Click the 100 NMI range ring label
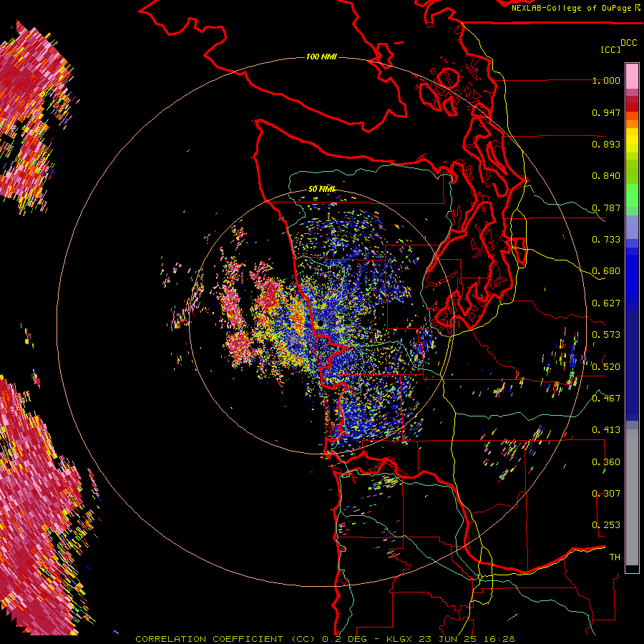 pos(321,57)
